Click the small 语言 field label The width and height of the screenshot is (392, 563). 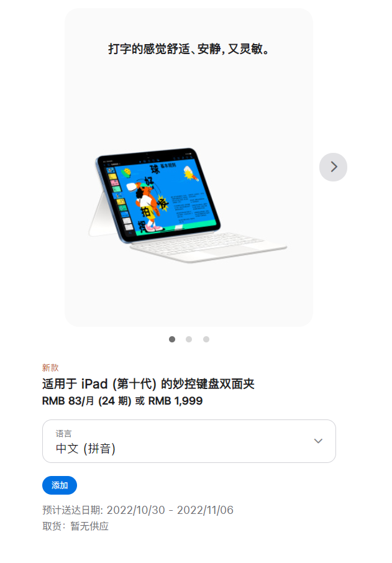point(63,433)
